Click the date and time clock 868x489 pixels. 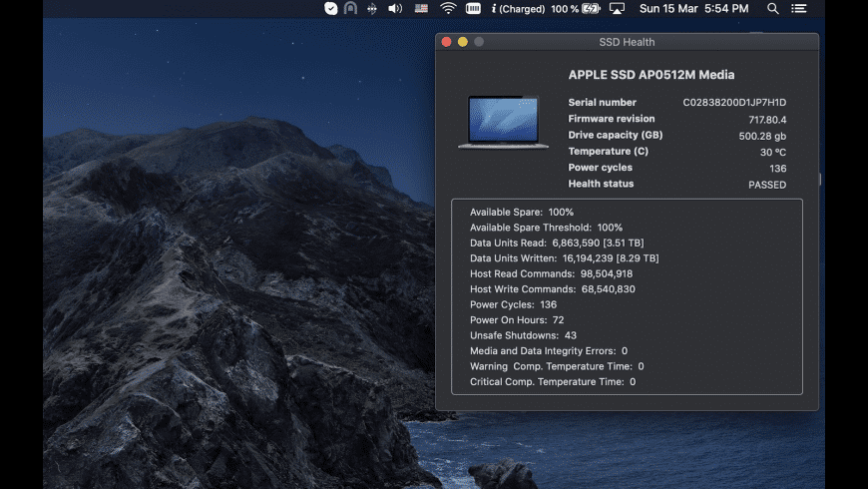(x=694, y=8)
